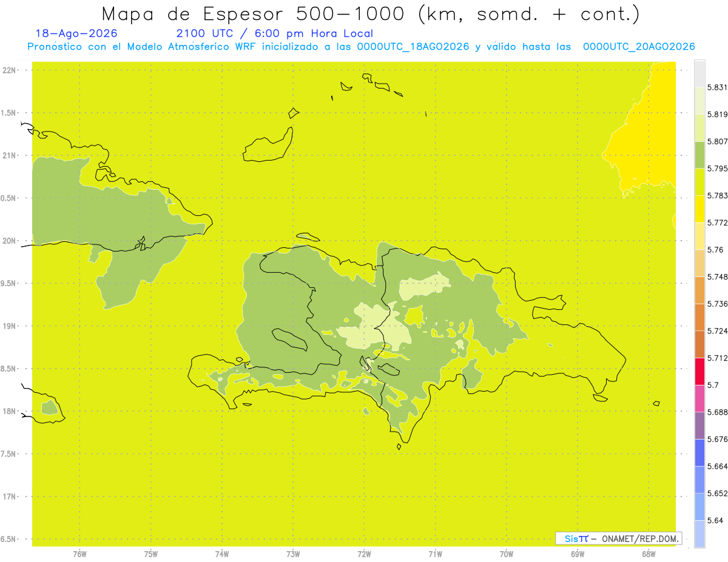Click the colorbar value 5.712

[718, 358]
